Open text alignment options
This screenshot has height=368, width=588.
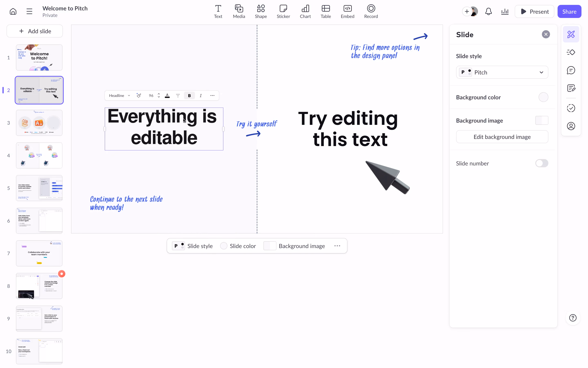pyautogui.click(x=178, y=95)
